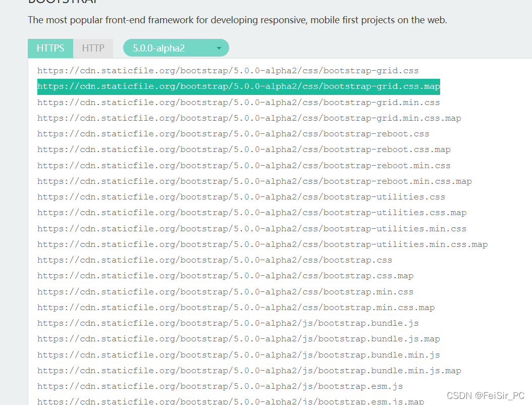Click the highlighted bootstrap-grid.css.map URL
The width and height of the screenshot is (532, 405).
239,86
